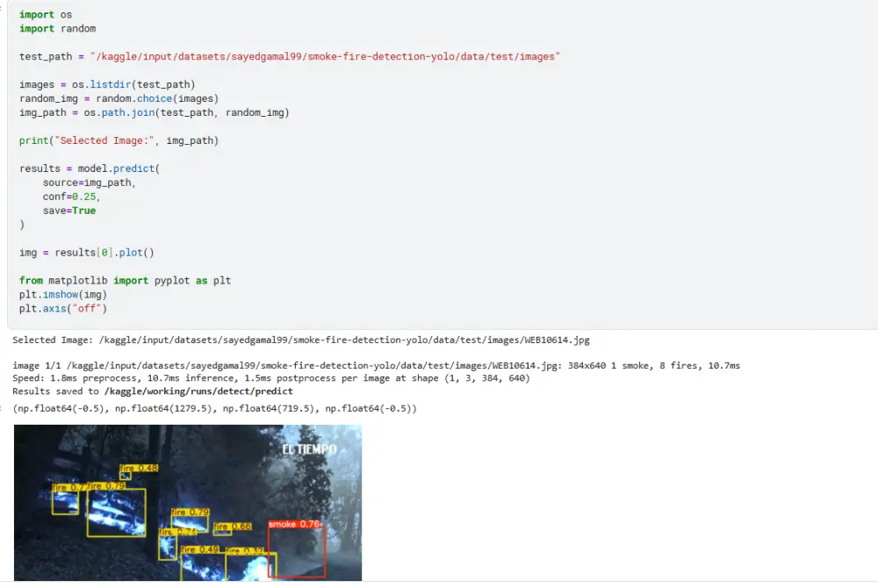
Task: Click the source=img_path argument
Action: click(89, 183)
